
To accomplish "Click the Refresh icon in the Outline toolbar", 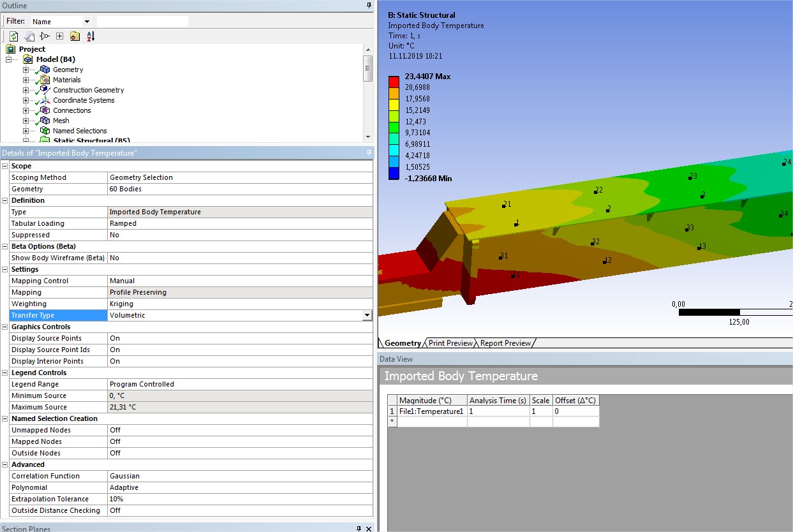I will click(13, 36).
